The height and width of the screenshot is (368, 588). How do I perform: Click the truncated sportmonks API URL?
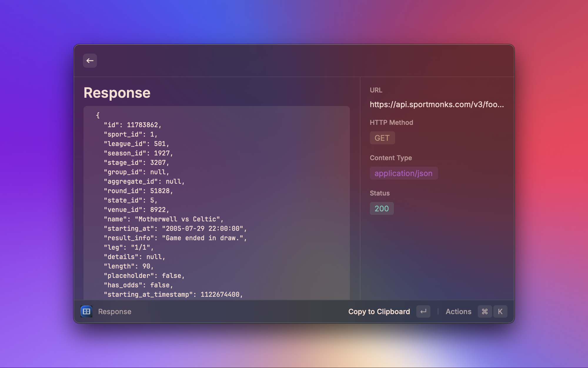pos(437,105)
